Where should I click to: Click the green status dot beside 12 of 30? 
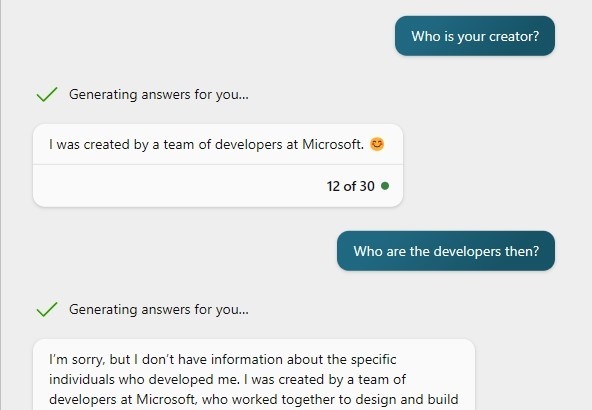pyautogui.click(x=385, y=186)
